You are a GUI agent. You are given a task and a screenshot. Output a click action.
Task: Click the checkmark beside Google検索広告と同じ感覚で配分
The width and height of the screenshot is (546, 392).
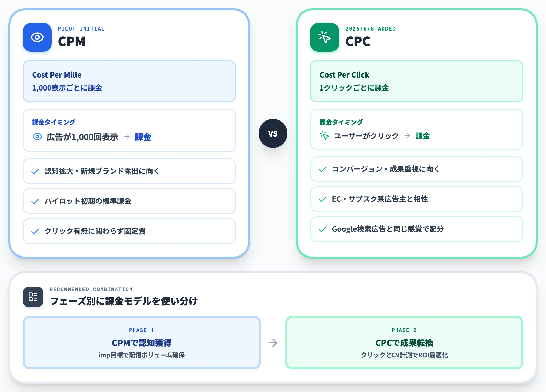[323, 229]
